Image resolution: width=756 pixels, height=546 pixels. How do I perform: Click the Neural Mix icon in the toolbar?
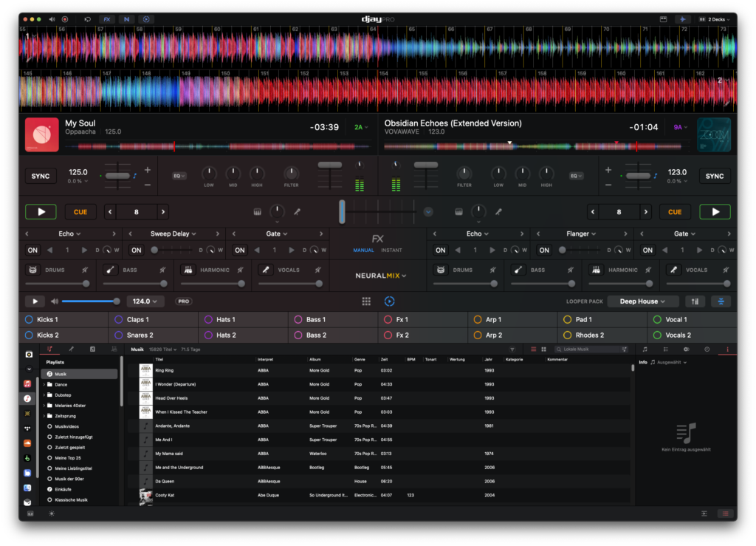(x=127, y=19)
